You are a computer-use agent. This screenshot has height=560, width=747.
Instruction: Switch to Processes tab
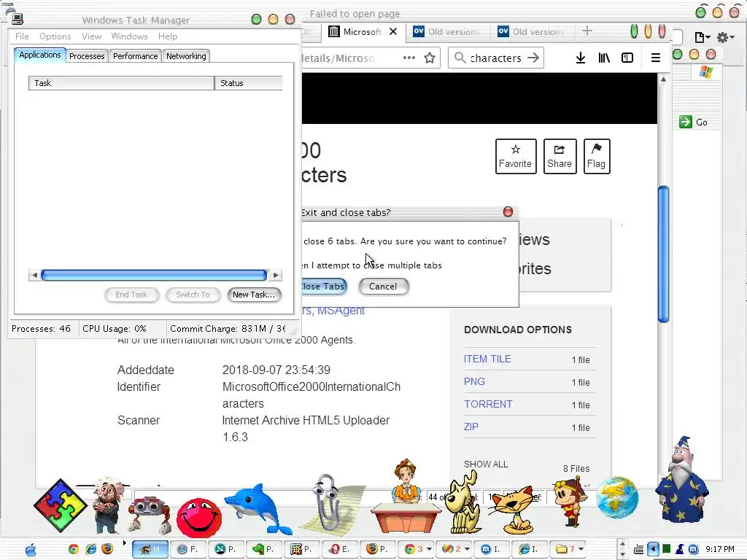pyautogui.click(x=87, y=55)
